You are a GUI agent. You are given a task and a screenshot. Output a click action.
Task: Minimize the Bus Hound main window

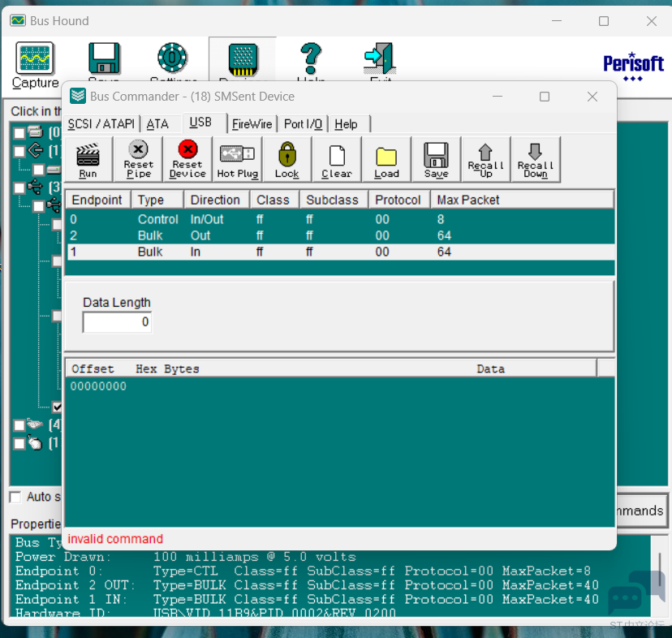556,20
